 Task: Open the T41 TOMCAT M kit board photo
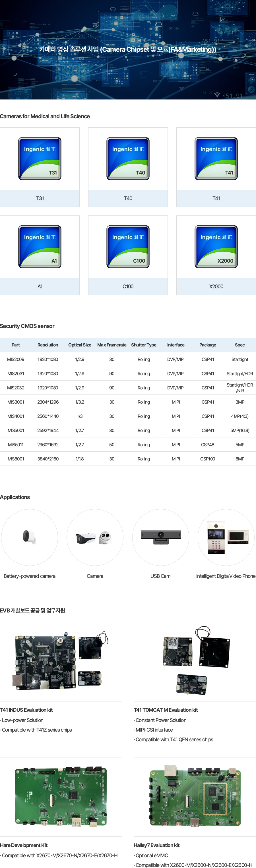[195, 661]
